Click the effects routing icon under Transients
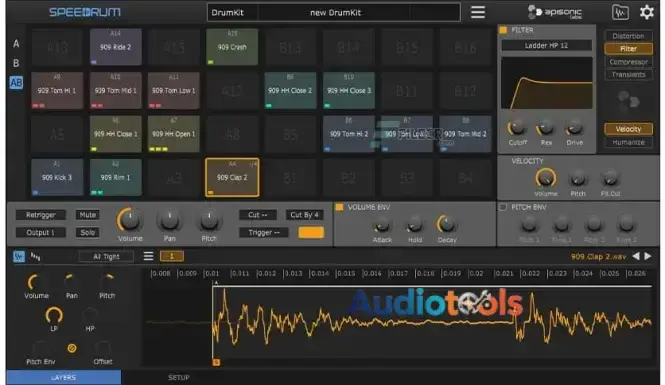665x385 pixels. (x=628, y=101)
